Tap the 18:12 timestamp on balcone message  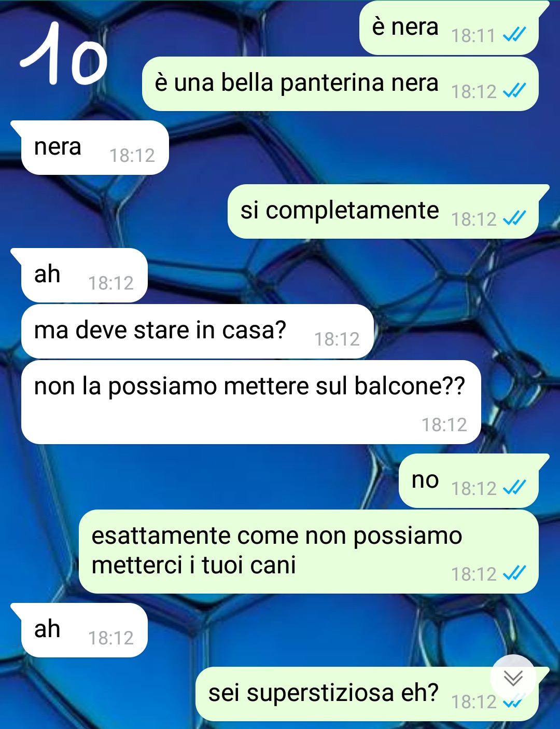[444, 425]
